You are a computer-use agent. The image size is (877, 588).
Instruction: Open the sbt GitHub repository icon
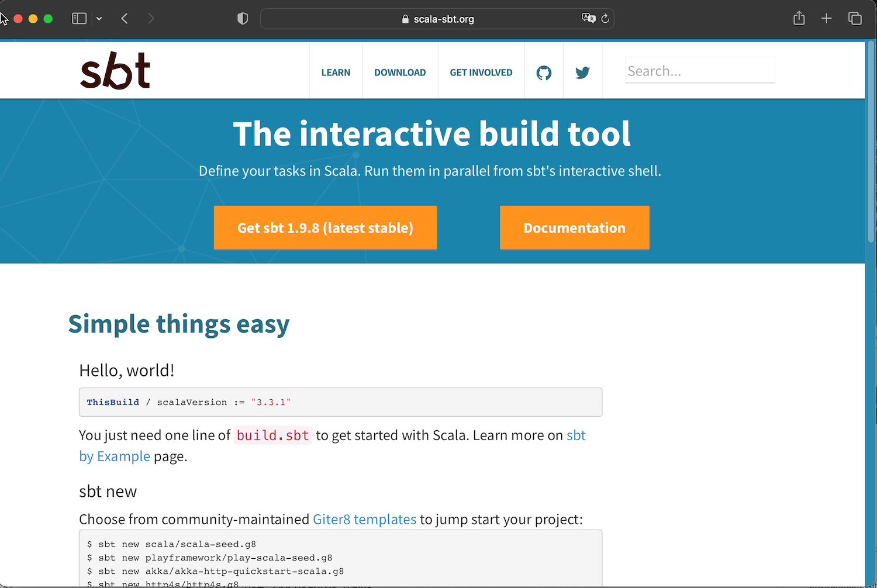click(x=544, y=73)
